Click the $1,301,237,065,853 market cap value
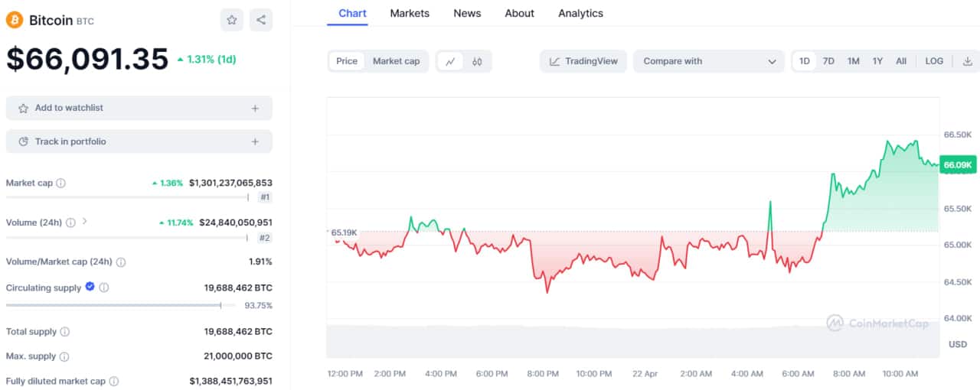This screenshot has height=390, width=980. (x=230, y=183)
